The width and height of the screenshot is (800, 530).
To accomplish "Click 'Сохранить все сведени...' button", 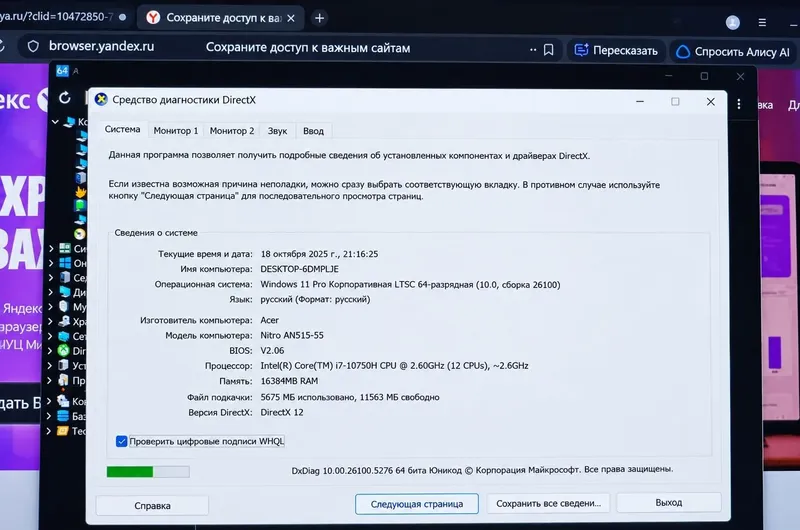I will (548, 503).
